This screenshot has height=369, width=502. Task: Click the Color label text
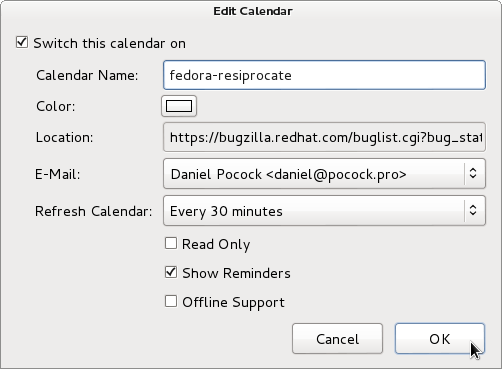56,106
